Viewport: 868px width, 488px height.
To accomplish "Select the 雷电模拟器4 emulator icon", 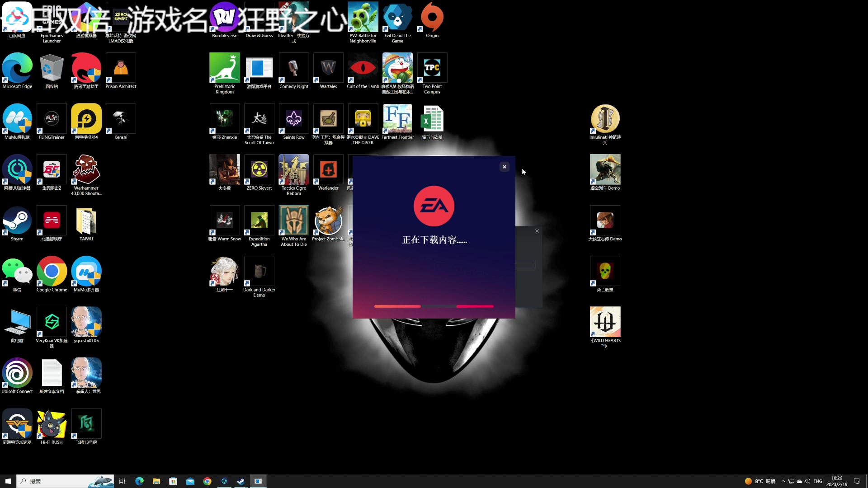I will point(86,122).
